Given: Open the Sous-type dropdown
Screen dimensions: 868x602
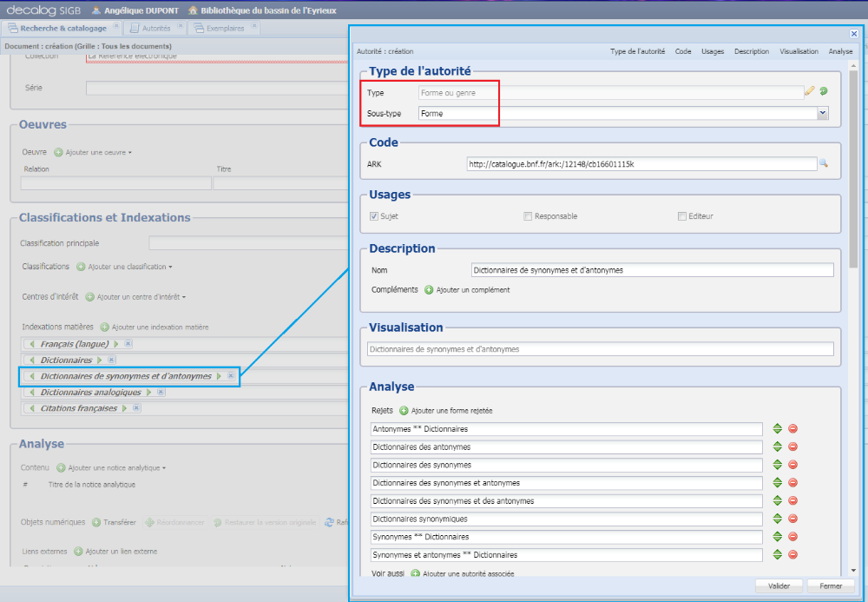Looking at the screenshot, I should (x=822, y=113).
